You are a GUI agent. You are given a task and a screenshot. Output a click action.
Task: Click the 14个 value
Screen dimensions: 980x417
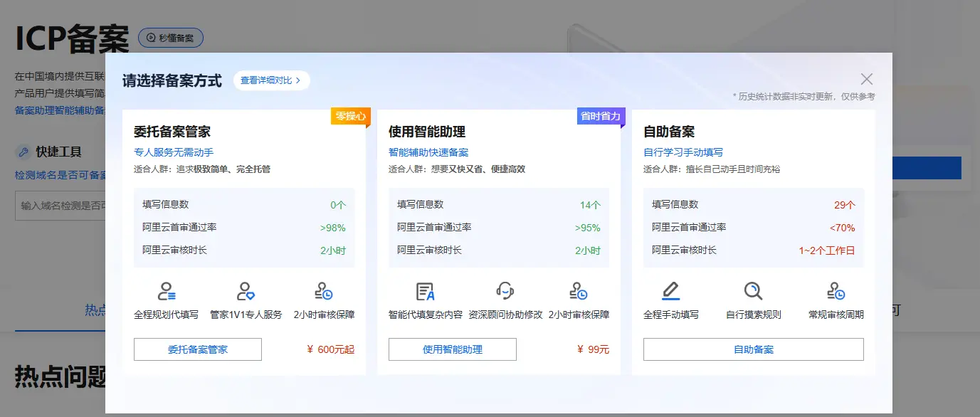pos(590,205)
